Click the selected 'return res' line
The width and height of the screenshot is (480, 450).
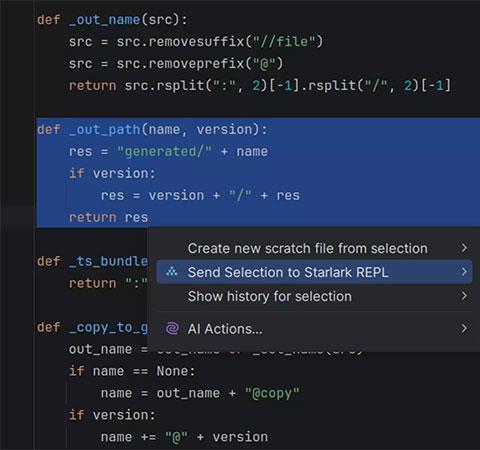108,217
